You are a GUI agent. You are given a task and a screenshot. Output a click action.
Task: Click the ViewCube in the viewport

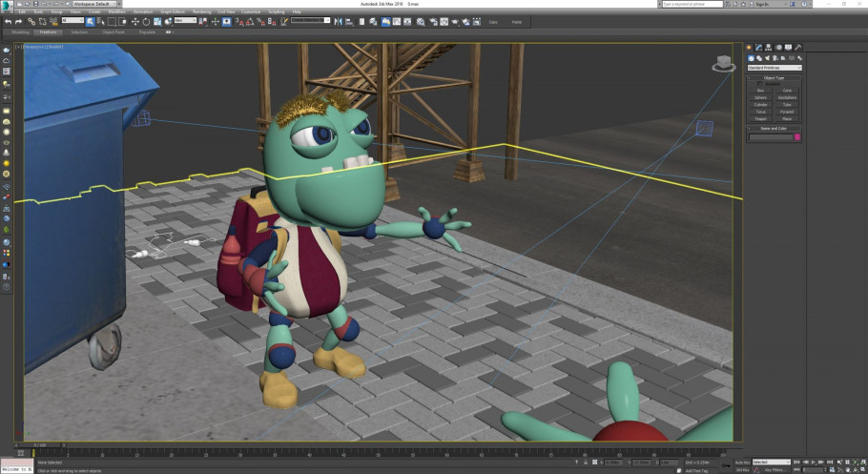[723, 63]
